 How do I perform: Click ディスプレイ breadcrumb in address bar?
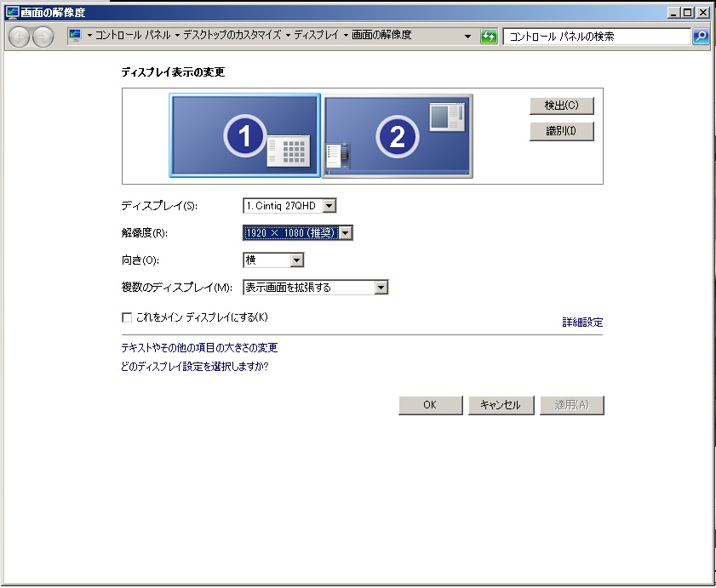[x=317, y=35]
